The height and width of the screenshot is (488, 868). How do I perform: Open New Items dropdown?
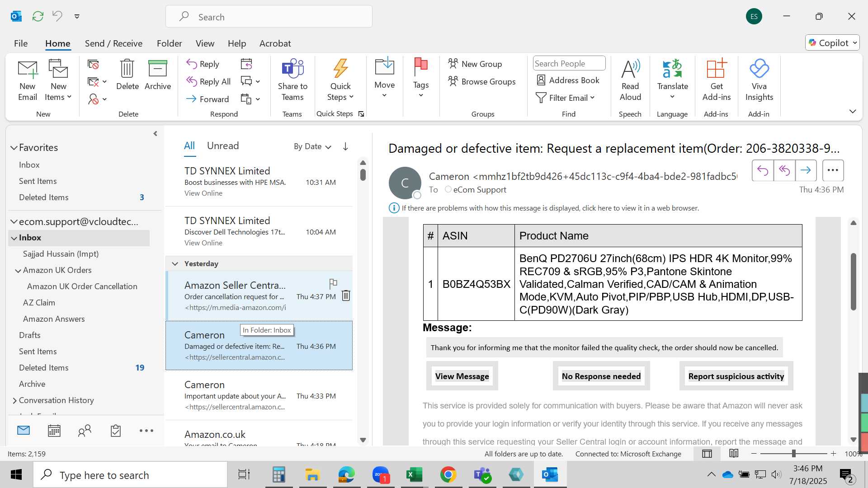[x=58, y=80]
